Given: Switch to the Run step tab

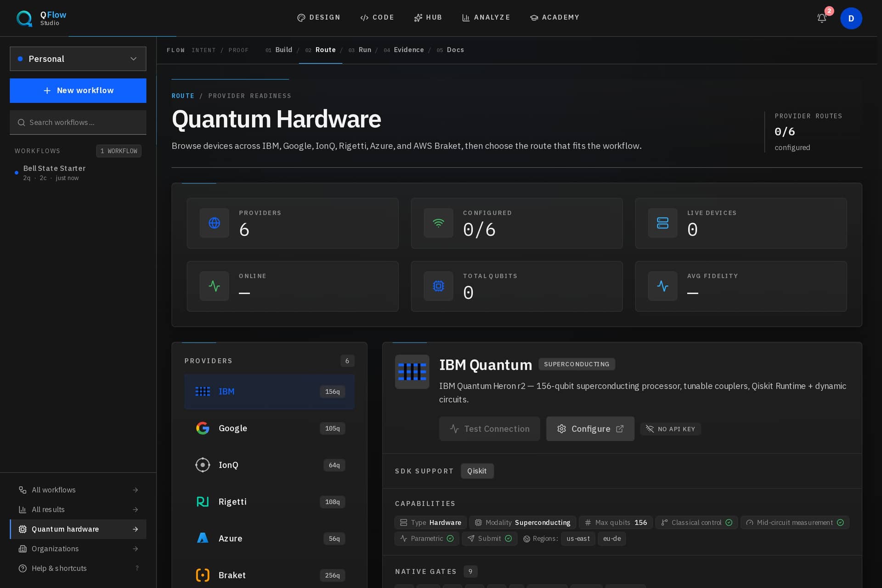Looking at the screenshot, I should [360, 50].
